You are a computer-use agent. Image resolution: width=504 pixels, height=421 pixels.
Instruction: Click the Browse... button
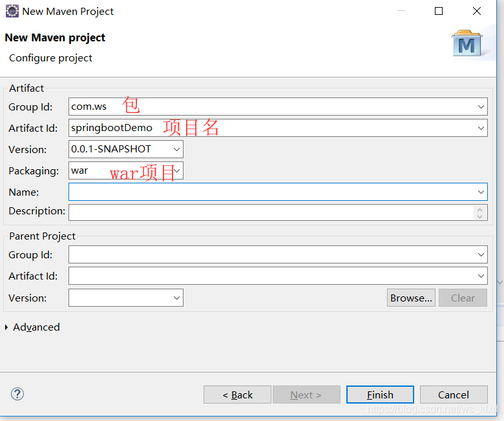[x=411, y=298]
